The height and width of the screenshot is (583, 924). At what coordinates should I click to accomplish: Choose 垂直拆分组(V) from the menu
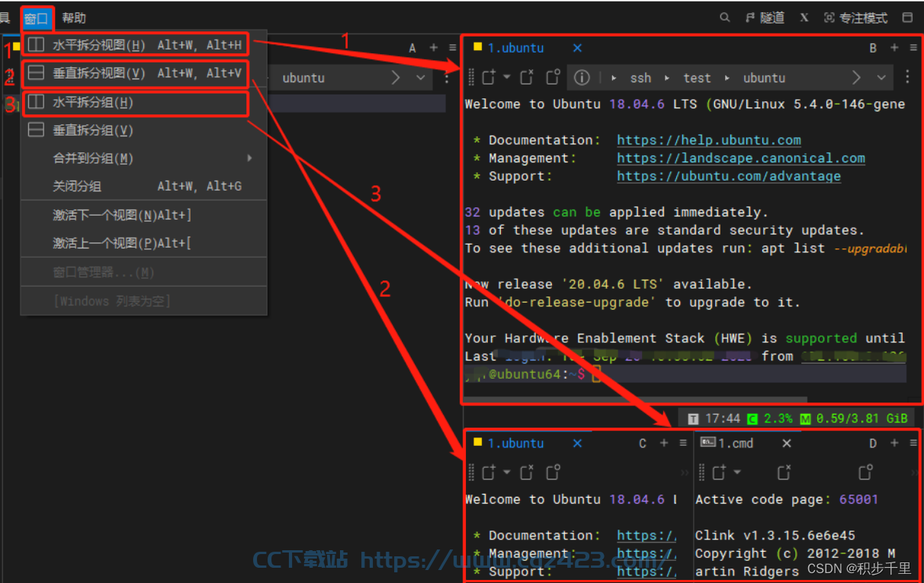(143, 130)
